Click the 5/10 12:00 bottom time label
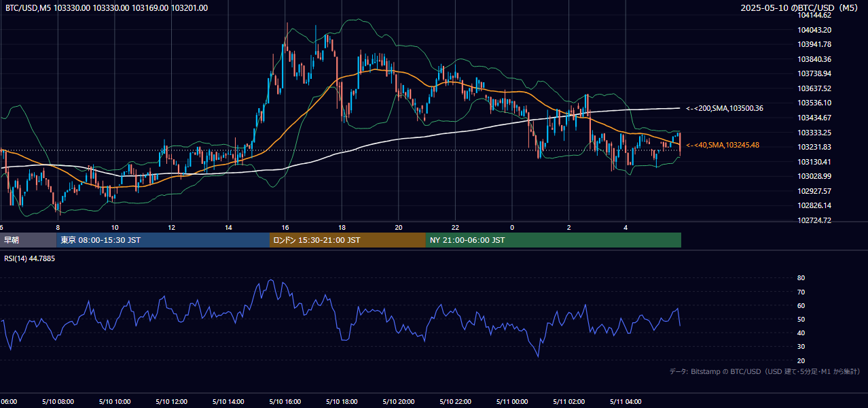This screenshot has height=408, width=868. tap(172, 401)
